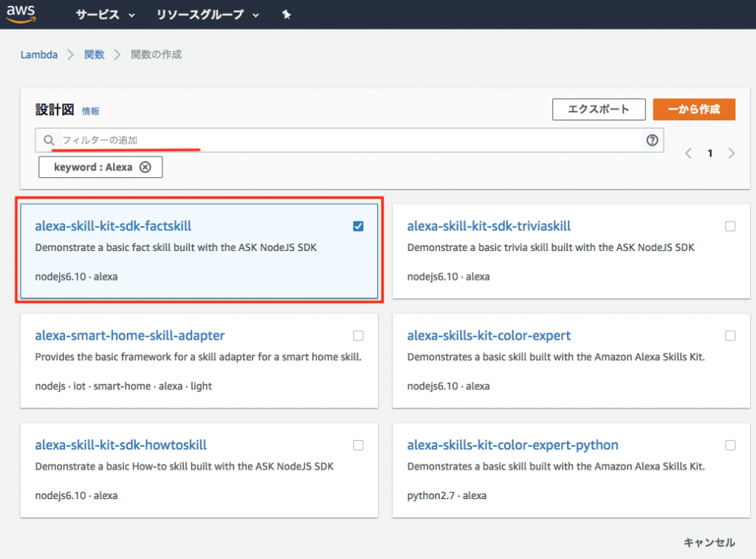Go to the 関数 breadcrumb
The image size is (756, 559).
94,55
